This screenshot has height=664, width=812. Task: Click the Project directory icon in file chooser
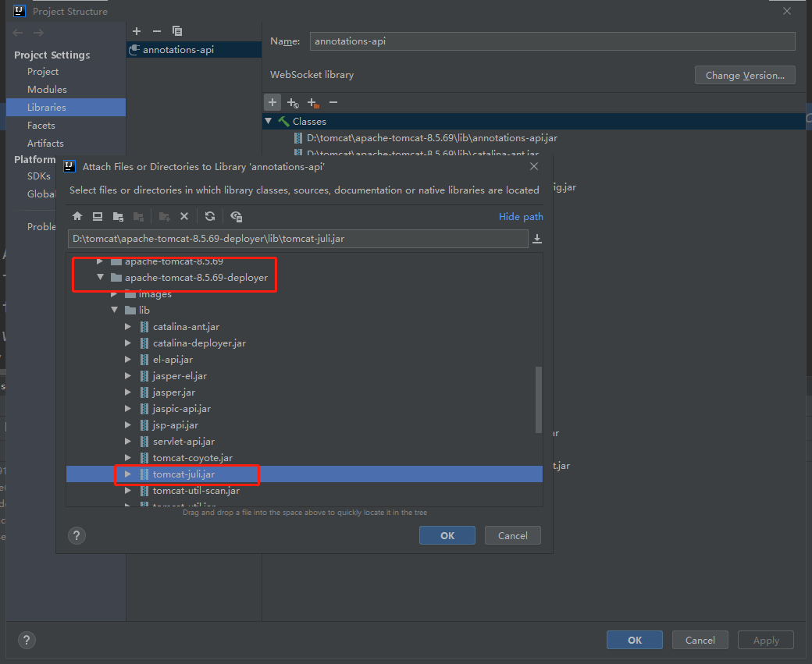[x=118, y=216]
